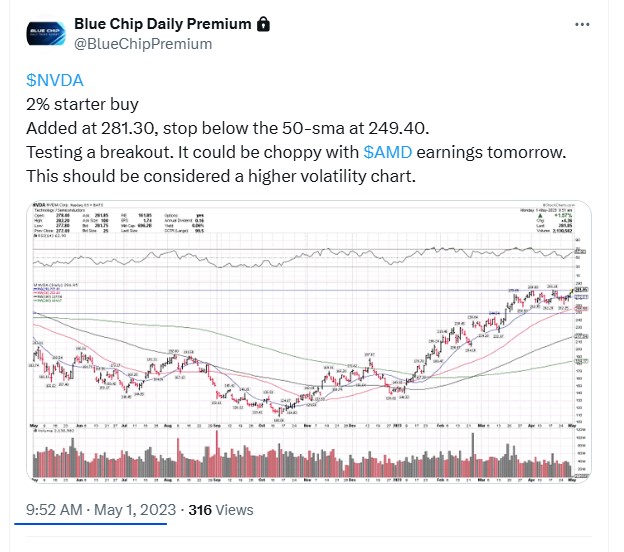This screenshot has width=624, height=552.
Task: Click the StockCharts watermark at chart top-right
Action: click(x=557, y=205)
